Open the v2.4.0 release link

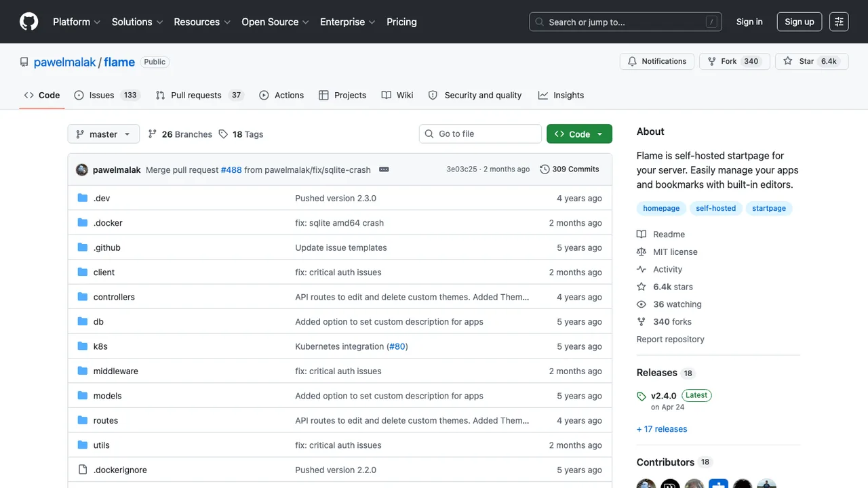pos(664,396)
